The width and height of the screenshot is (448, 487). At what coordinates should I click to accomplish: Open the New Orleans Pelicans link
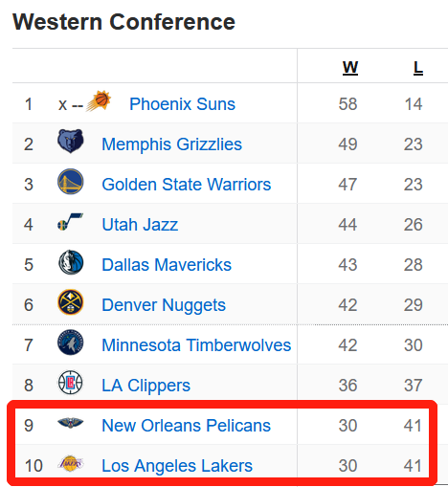[x=186, y=426]
